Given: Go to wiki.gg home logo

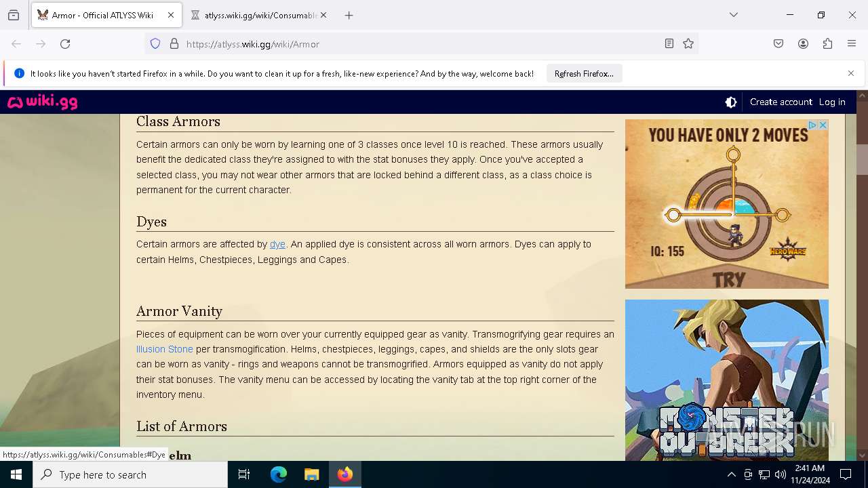Looking at the screenshot, I should 43,102.
